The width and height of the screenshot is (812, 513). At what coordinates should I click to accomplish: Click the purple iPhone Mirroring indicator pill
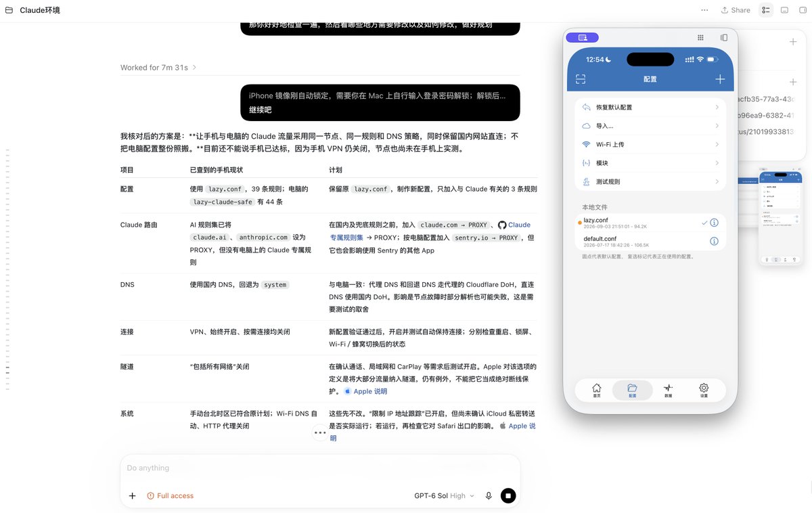point(582,37)
